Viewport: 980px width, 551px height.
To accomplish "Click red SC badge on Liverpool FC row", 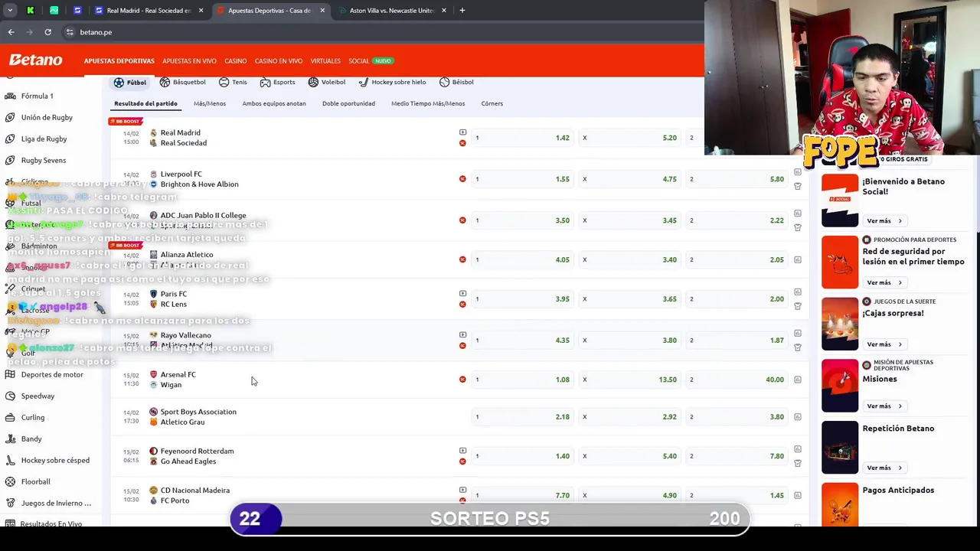I will click(x=462, y=179).
